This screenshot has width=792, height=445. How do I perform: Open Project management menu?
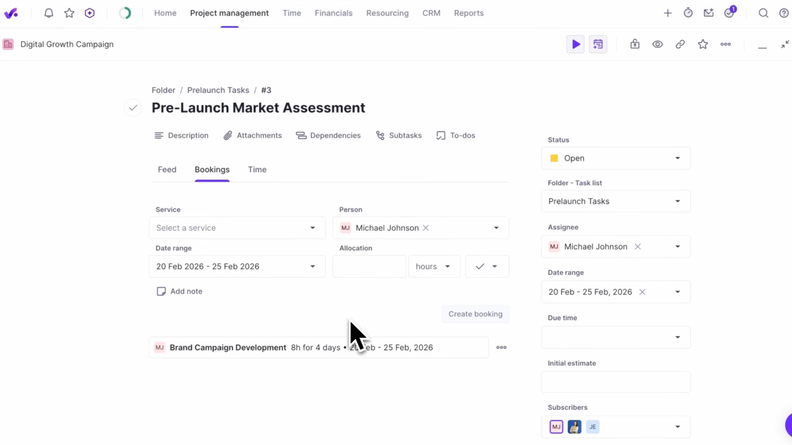tap(229, 13)
